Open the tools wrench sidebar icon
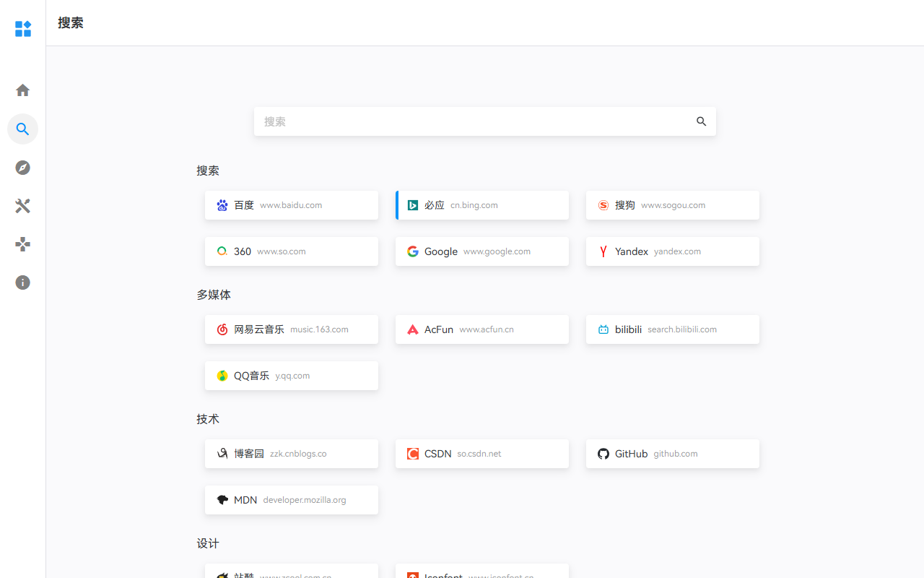This screenshot has width=924, height=578. point(22,206)
